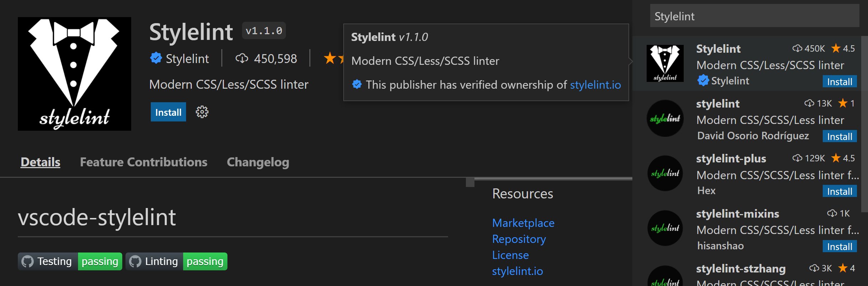The image size is (868, 286).
Task: Click the star icon beside 4.5 in the Stylelint result
Action: pos(836,48)
